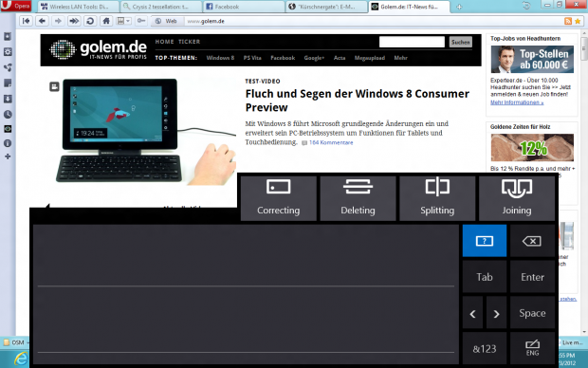
Task: Click the Top-Stellen ab 60.000 € ad
Action: click(532, 59)
